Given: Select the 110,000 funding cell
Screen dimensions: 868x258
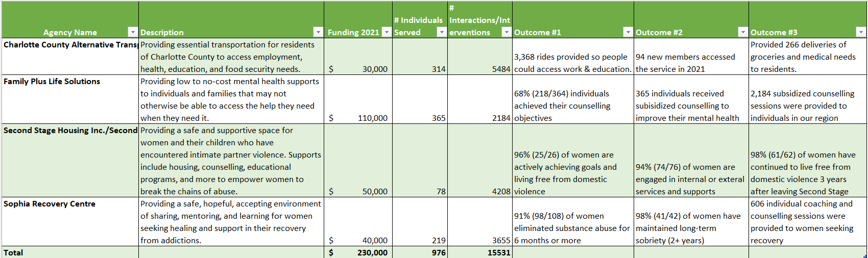Looking at the screenshot, I should click(x=358, y=99).
